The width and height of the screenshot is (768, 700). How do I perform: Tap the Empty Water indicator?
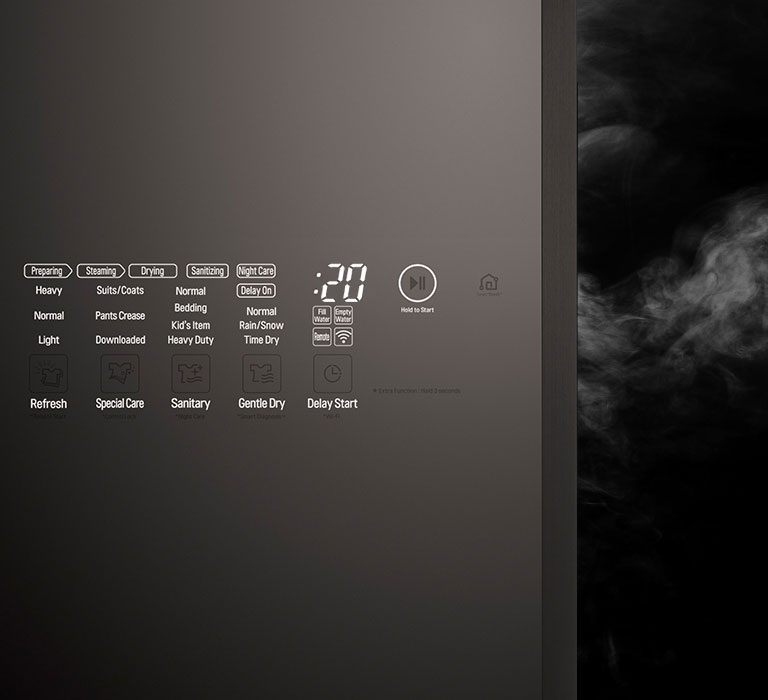[343, 316]
